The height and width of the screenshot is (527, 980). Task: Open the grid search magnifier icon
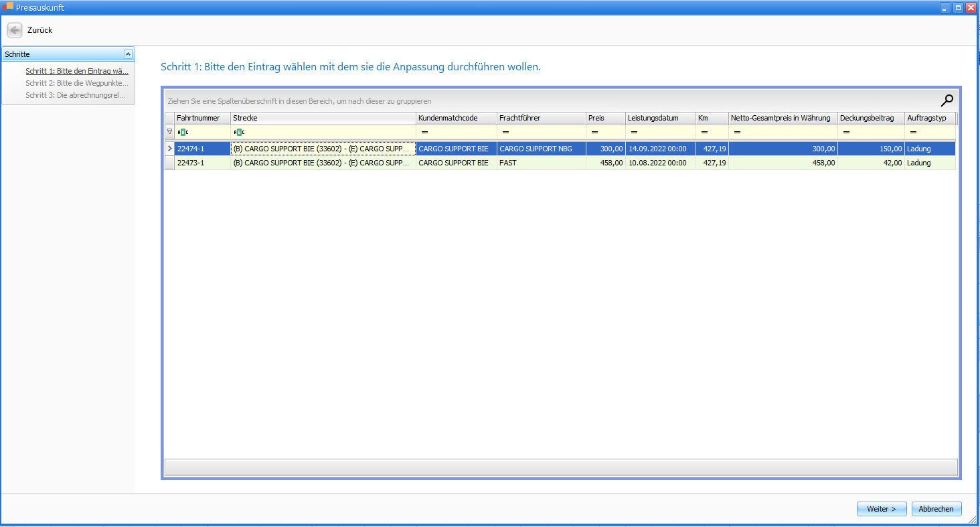pos(947,101)
